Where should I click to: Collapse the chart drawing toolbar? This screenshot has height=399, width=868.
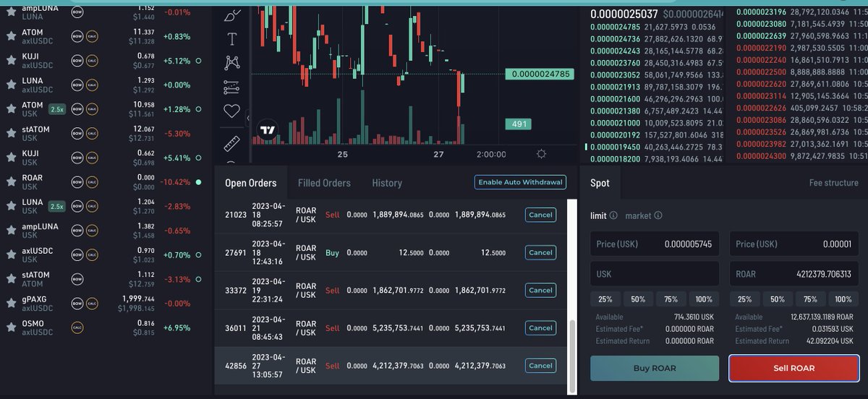(248, 118)
